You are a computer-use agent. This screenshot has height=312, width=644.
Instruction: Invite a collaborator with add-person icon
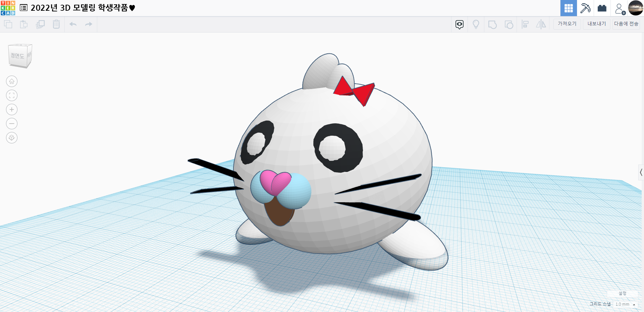point(620,9)
